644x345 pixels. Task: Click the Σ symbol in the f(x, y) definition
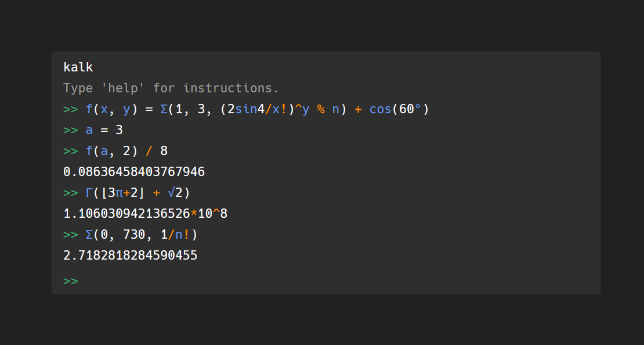[164, 109]
